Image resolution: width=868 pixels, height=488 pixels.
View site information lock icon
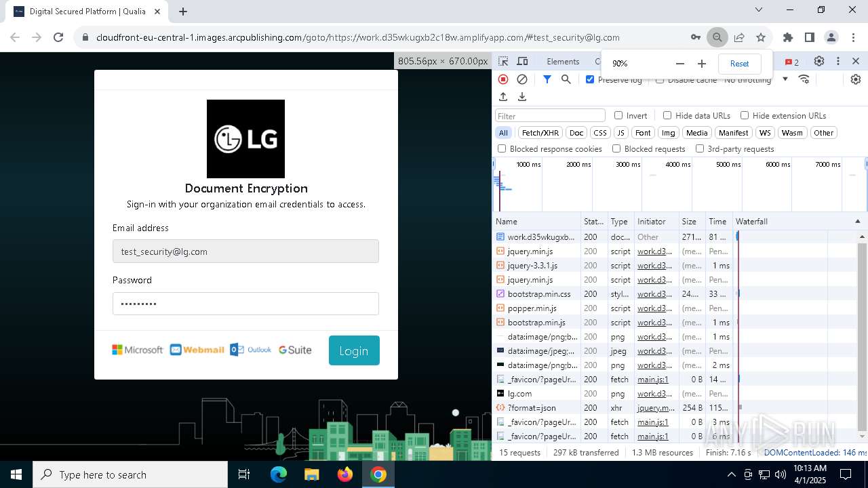(85, 37)
